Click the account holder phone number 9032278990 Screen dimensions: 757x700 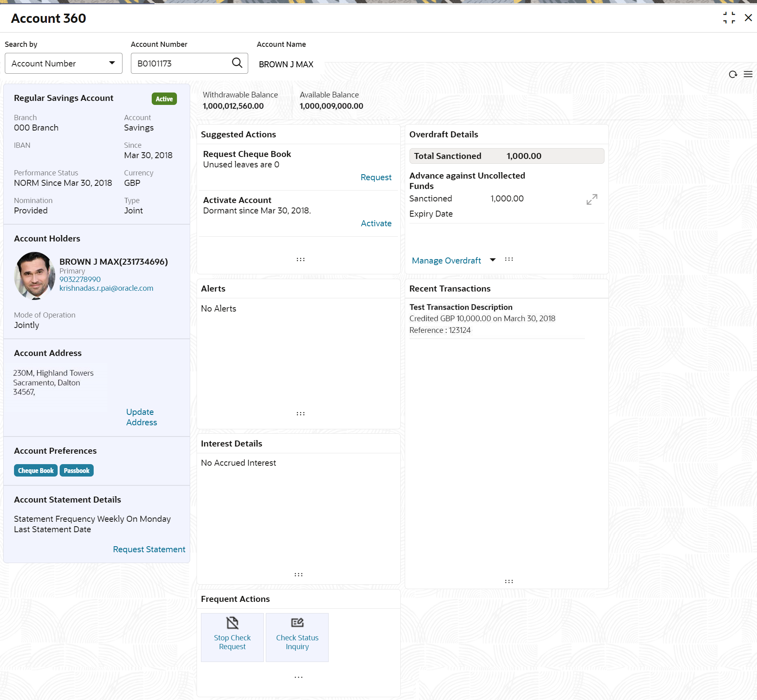(x=80, y=279)
